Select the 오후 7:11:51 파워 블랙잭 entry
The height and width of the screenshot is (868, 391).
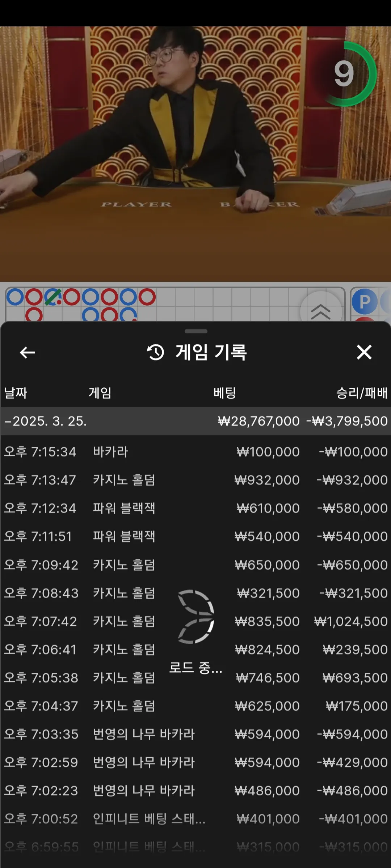pos(195,536)
